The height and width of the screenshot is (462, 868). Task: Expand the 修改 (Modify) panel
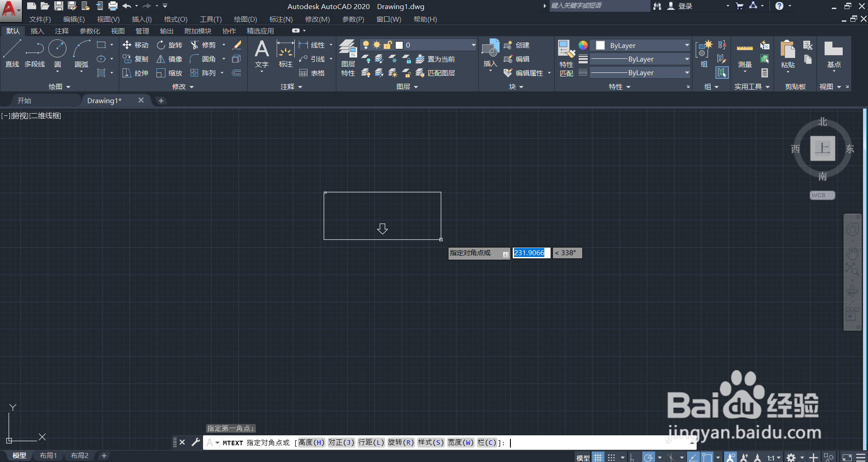coord(183,86)
